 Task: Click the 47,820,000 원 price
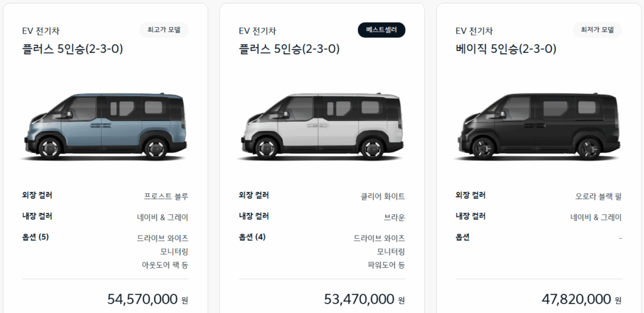click(x=582, y=299)
